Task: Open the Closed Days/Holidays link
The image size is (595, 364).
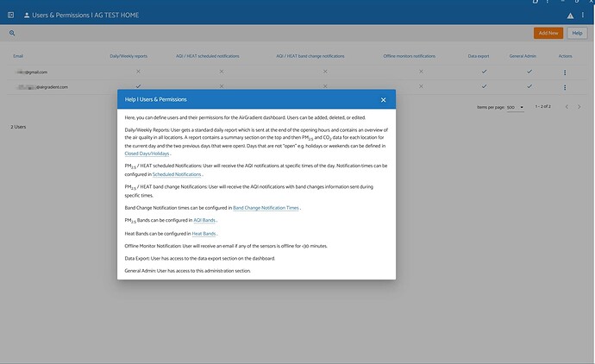Action: [x=147, y=154]
